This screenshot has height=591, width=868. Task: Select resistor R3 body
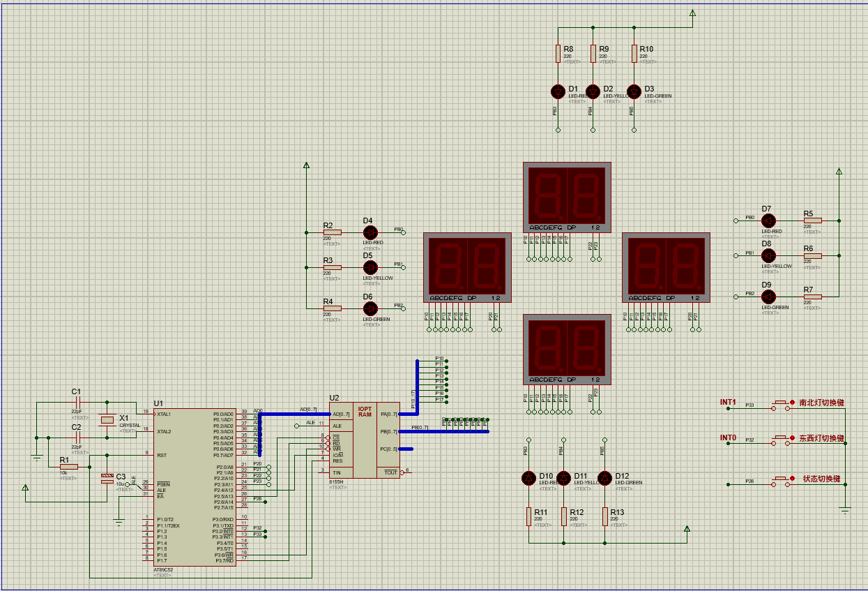332,267
